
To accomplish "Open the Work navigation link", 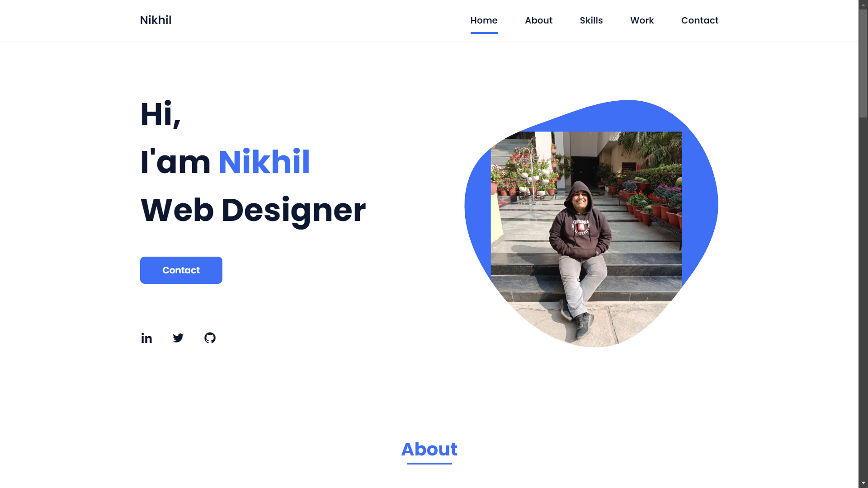I will tap(642, 20).
